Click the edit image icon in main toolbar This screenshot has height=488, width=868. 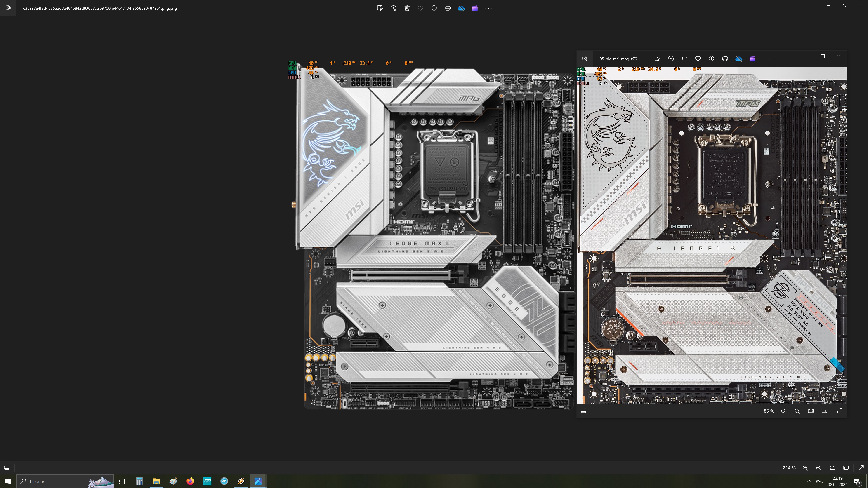click(380, 8)
